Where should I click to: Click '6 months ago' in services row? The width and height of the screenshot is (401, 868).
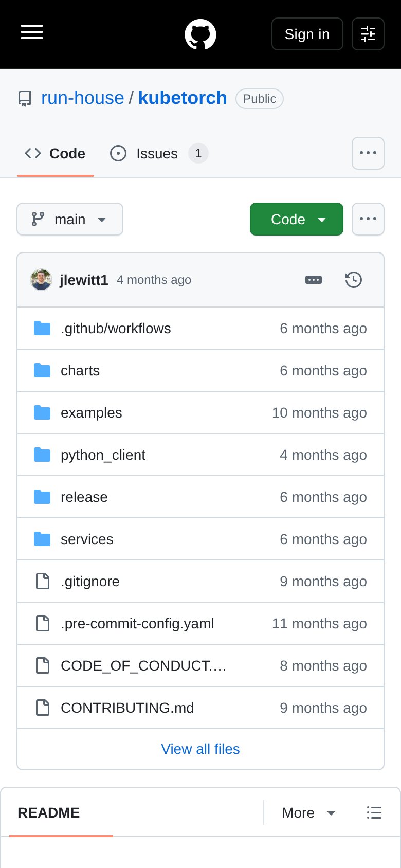click(x=323, y=539)
